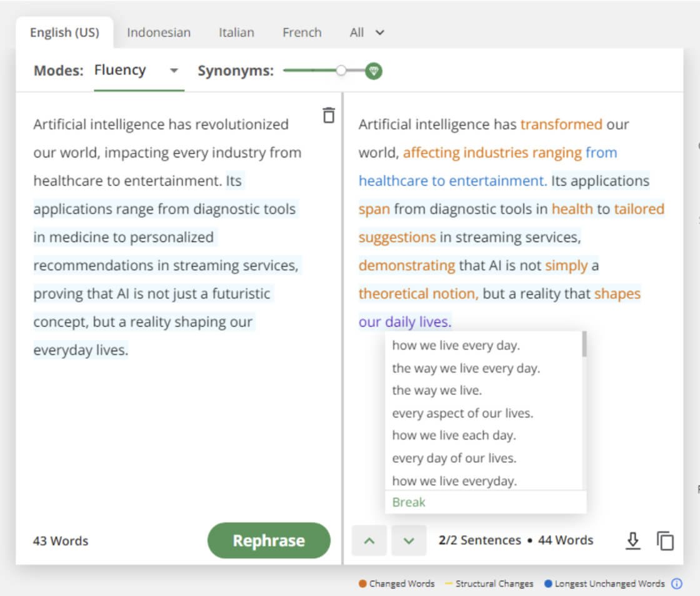Click the Rephrase button
The width and height of the screenshot is (700, 596).
(x=269, y=540)
